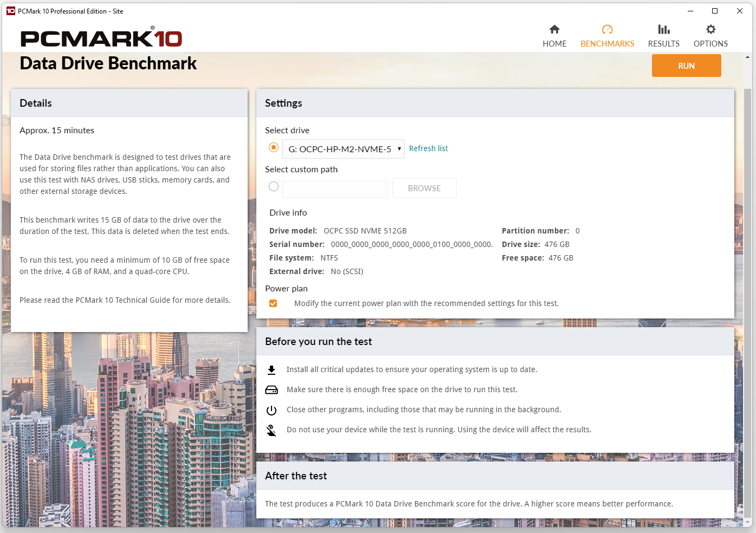Select the drive radio button
The width and height of the screenshot is (756, 533).
(274, 147)
